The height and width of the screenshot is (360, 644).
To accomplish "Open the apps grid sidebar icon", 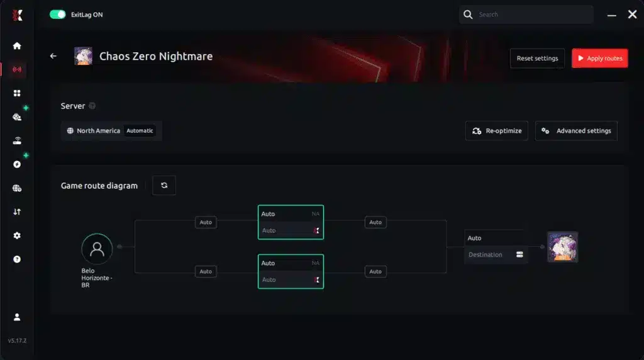I will 17,93.
